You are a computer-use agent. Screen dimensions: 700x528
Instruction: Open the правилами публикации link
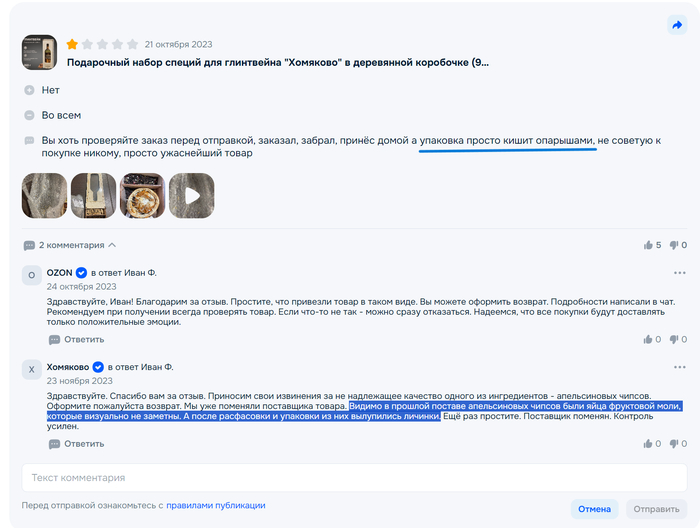tap(216, 505)
